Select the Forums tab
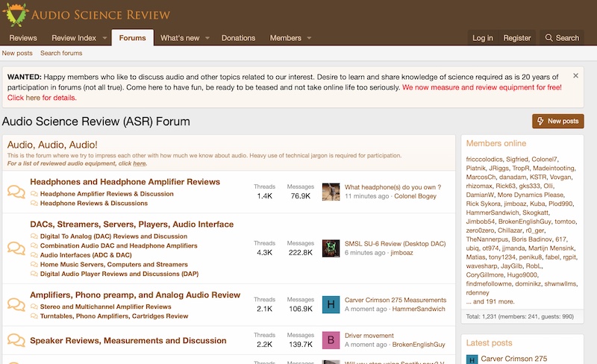The image size is (597, 364). tap(133, 38)
